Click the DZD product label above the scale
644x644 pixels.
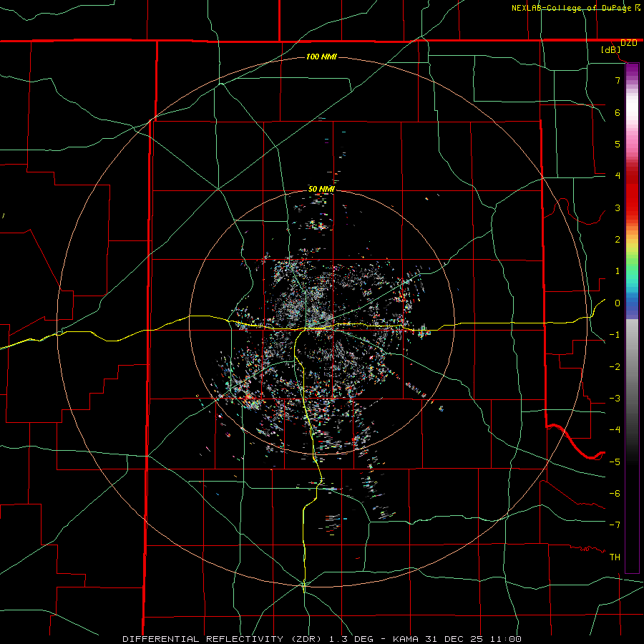click(628, 43)
